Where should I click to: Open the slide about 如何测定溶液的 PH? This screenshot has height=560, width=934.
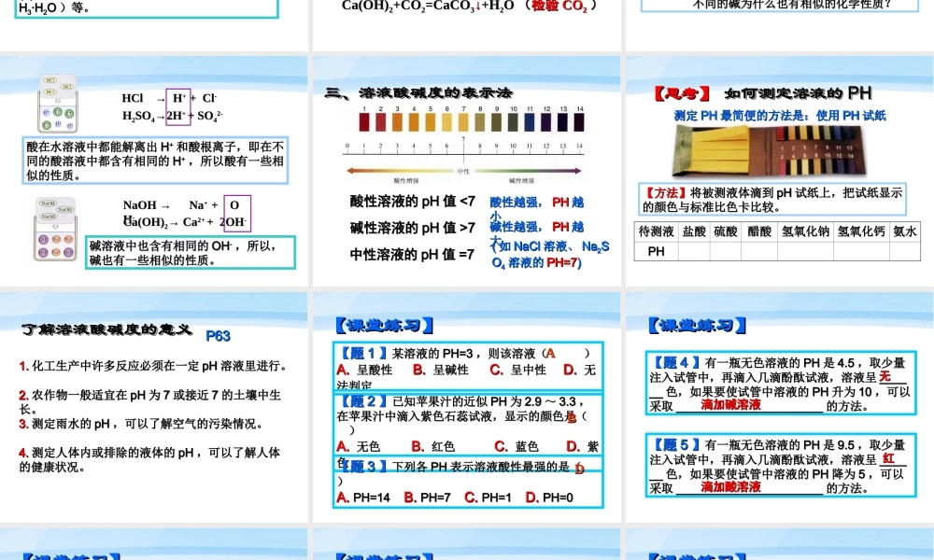coord(780,171)
